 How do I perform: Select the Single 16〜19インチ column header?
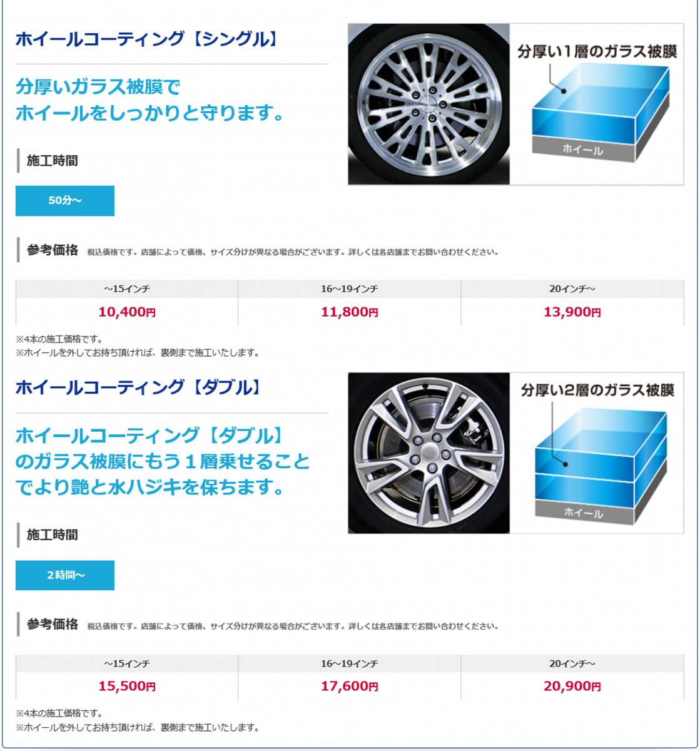click(x=350, y=289)
